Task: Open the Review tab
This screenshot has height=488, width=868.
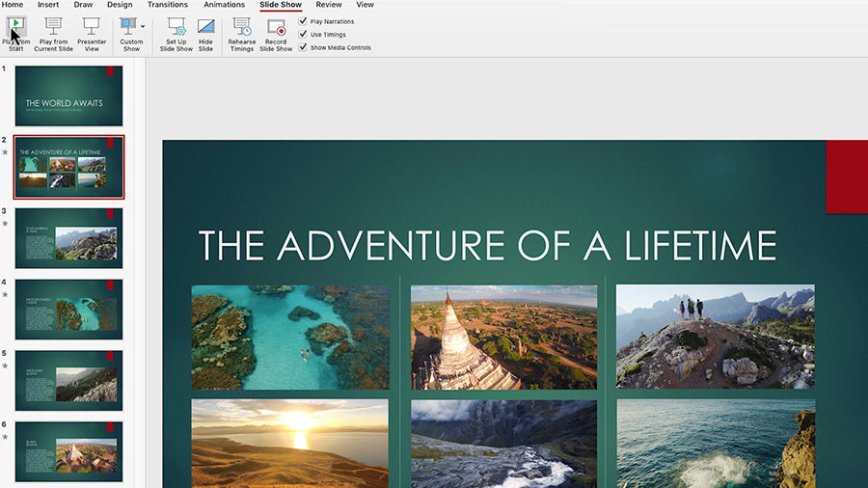Action: 329,5
